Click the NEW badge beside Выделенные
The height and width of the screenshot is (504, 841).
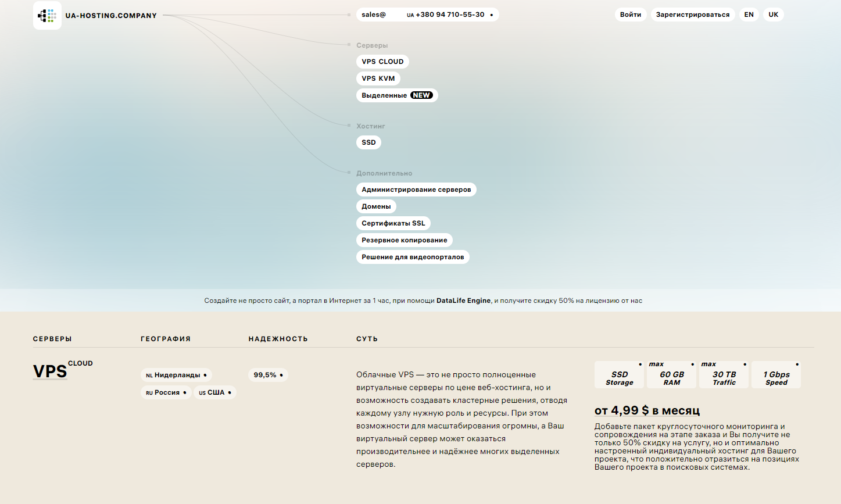tap(421, 95)
